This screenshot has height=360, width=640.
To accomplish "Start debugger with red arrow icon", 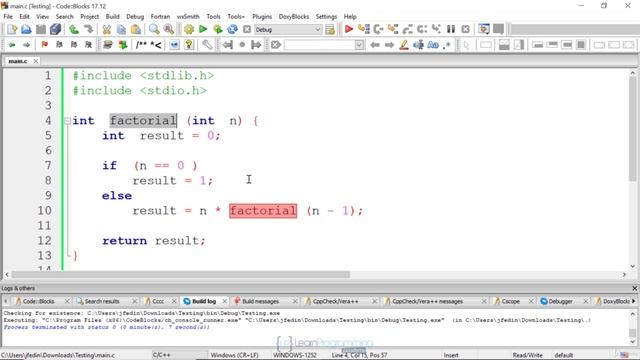I will [x=349, y=29].
